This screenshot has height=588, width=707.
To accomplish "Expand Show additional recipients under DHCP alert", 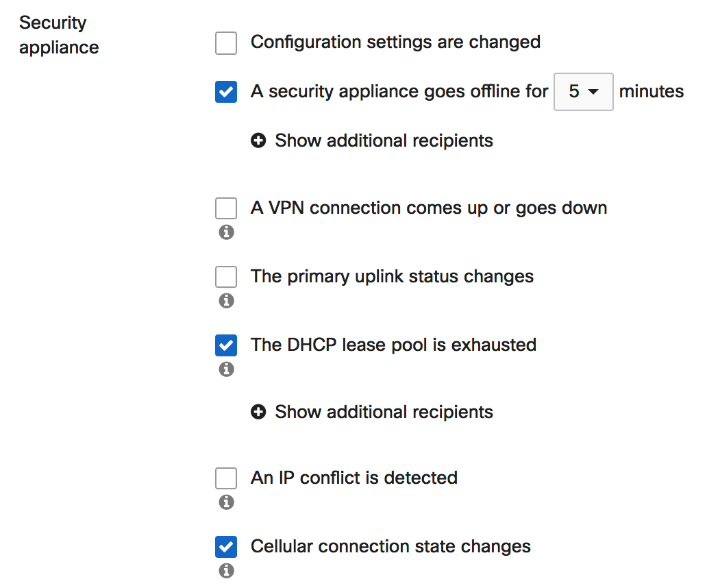I will pos(383,412).
